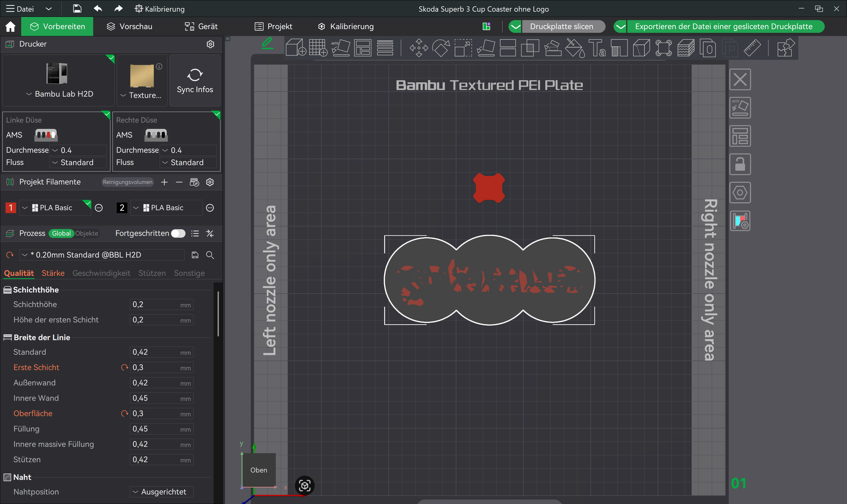
Task: Switch Prozess scope to Objekte
Action: tap(87, 233)
